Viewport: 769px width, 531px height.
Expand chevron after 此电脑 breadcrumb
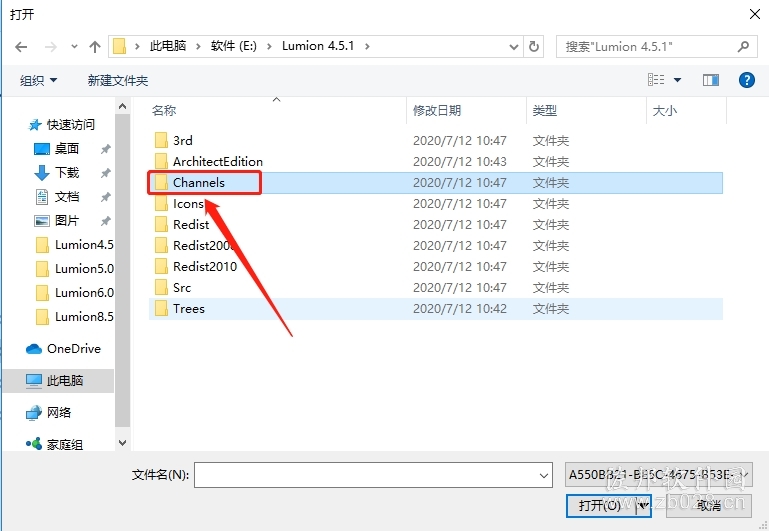pyautogui.click(x=198, y=47)
